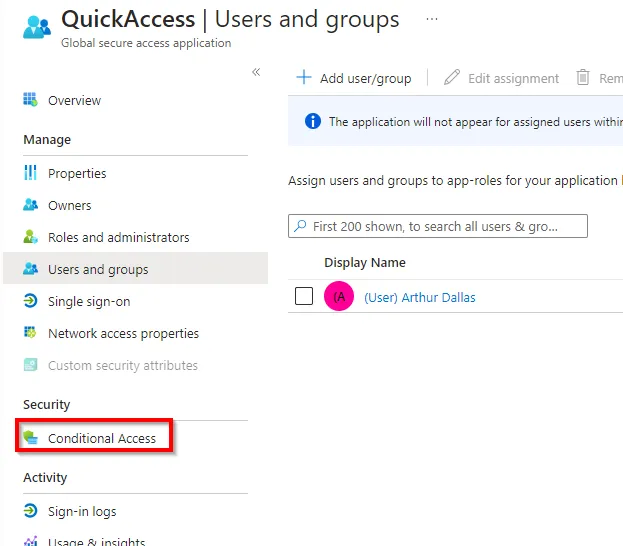Screen dimensions: 623x546
Task: Click Arthur Dallas pink avatar
Action: point(339,296)
